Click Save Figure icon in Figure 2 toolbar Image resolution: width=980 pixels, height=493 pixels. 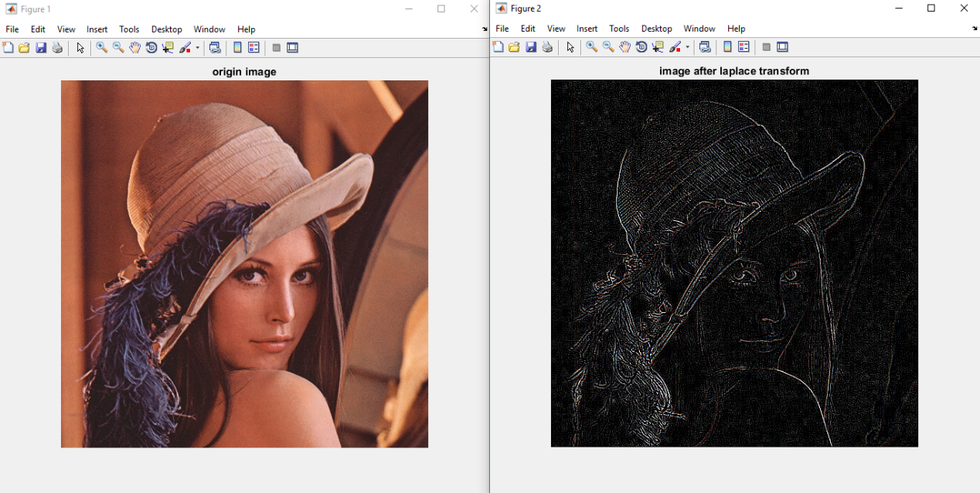point(531,47)
